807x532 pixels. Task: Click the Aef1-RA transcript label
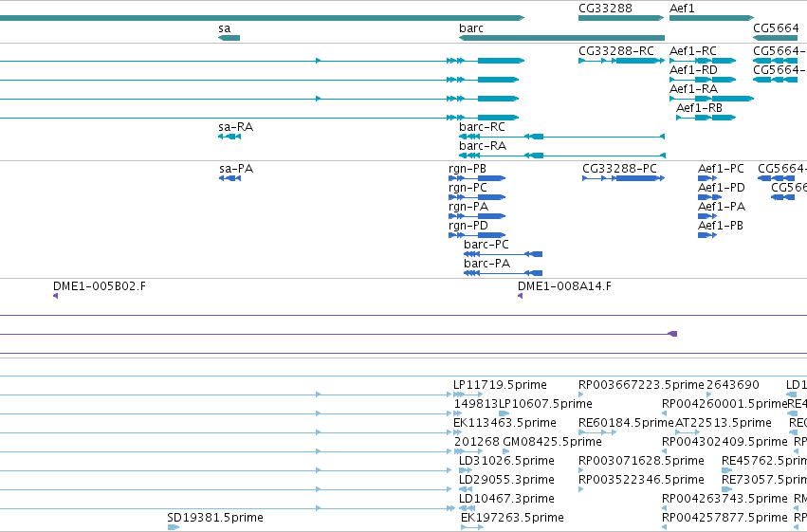pyautogui.click(x=693, y=89)
